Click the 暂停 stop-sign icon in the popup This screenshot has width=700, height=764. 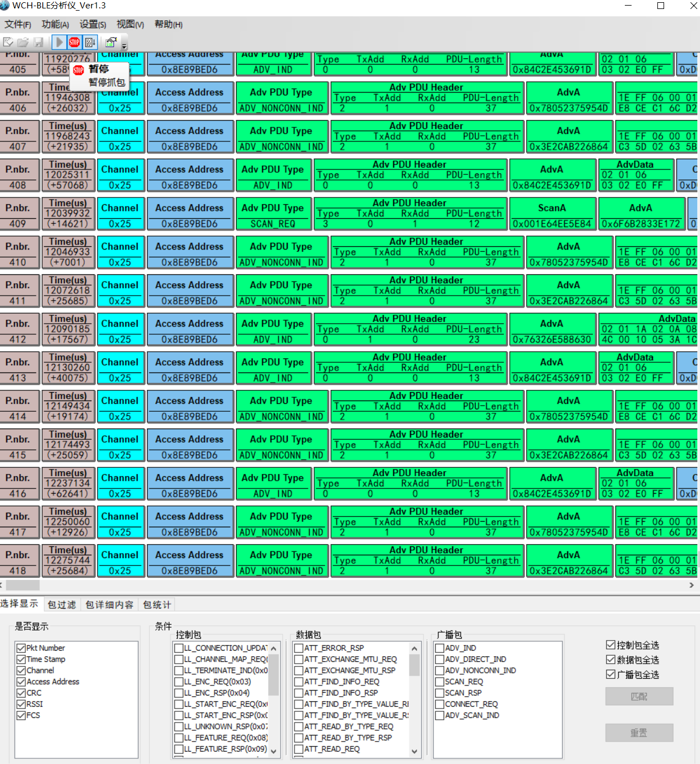[x=78, y=70]
